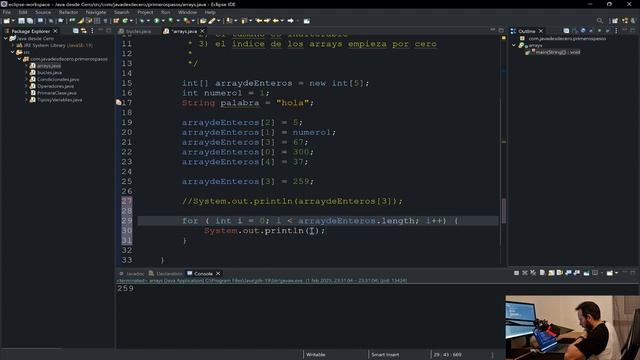Click the Forward navigation arrow
The width and height of the screenshot is (640, 360).
click(291, 20)
